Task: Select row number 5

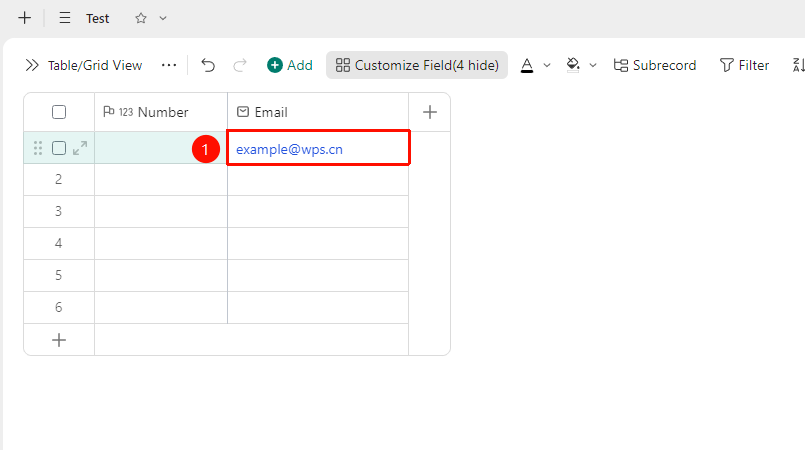Action: click(x=59, y=275)
